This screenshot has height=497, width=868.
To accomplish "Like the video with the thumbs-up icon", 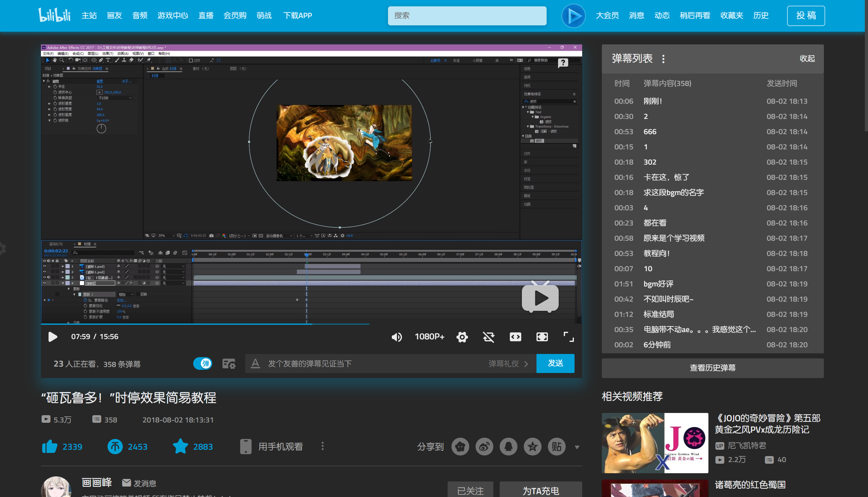I will pyautogui.click(x=50, y=447).
